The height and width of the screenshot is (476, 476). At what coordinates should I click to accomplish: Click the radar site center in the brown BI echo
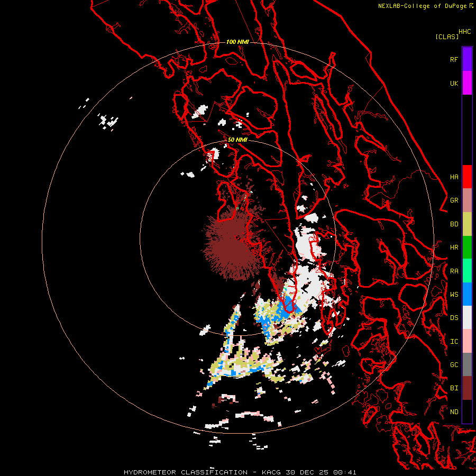[237, 237]
